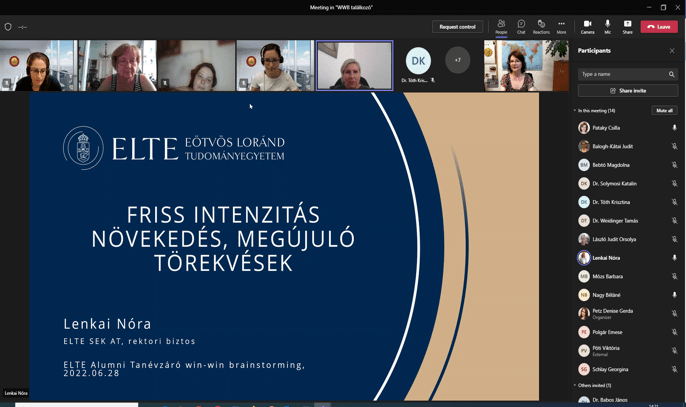Click the shield security icon
Screen dimensions: 686x407
(x=8, y=27)
